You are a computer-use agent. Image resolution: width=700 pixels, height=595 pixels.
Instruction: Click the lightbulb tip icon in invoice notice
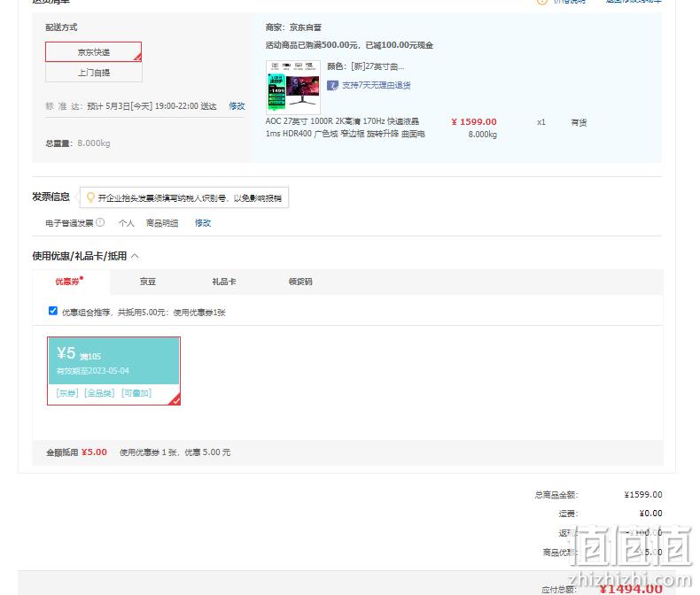point(90,197)
